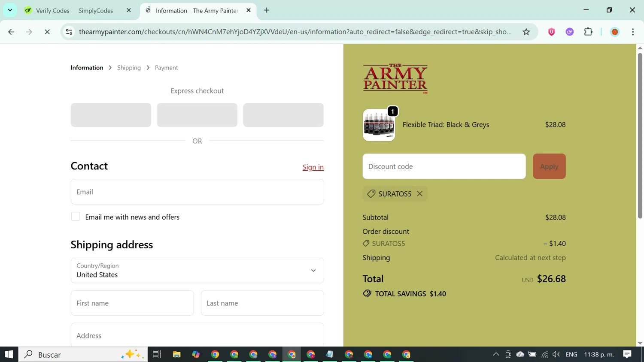This screenshot has height=362, width=644.
Task: Remove the SURATOS5 discount code
Action: click(420, 194)
